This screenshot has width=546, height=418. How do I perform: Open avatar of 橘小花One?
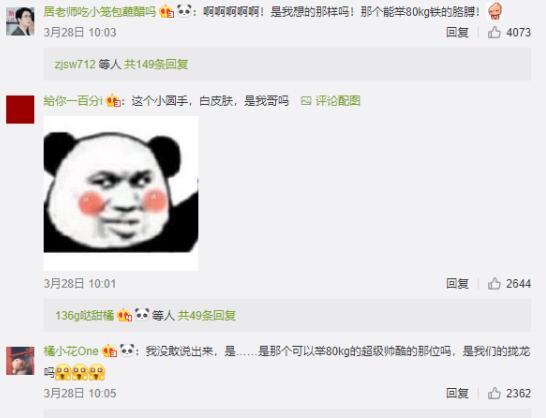tap(20, 361)
